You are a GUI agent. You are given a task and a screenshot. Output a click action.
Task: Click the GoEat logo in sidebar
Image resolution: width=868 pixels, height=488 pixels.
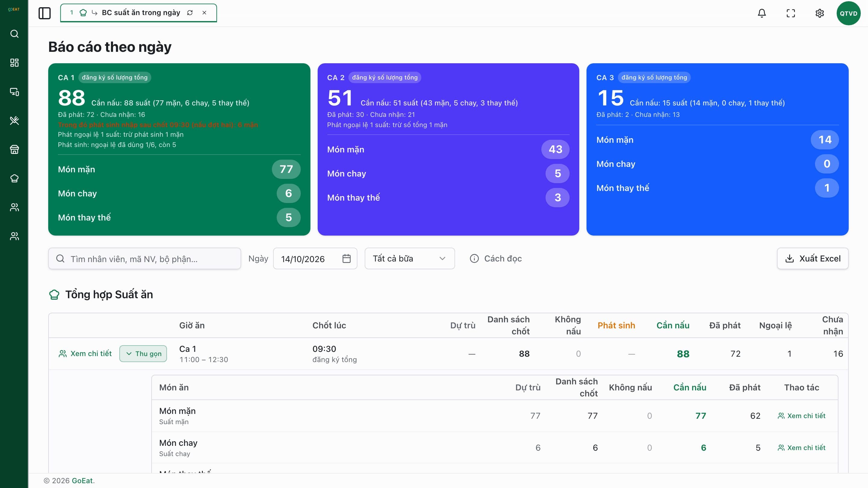coord(14,9)
